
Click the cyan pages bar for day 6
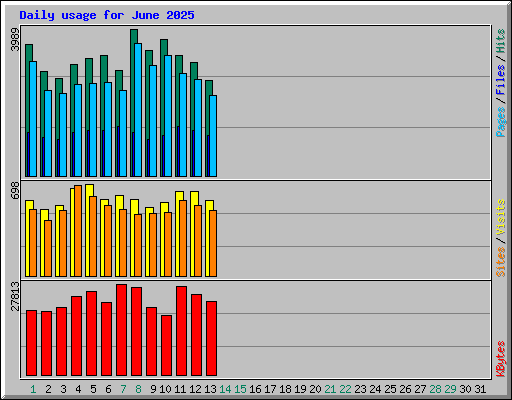[x=108, y=130]
